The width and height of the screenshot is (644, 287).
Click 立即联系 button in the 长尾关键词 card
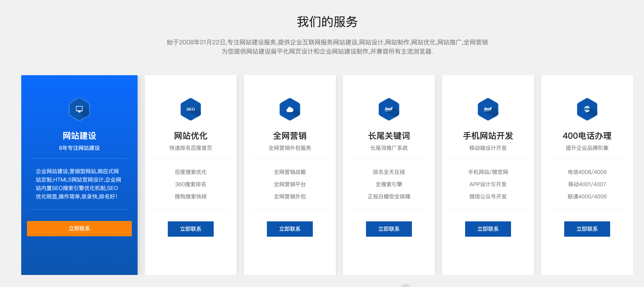tap(389, 229)
